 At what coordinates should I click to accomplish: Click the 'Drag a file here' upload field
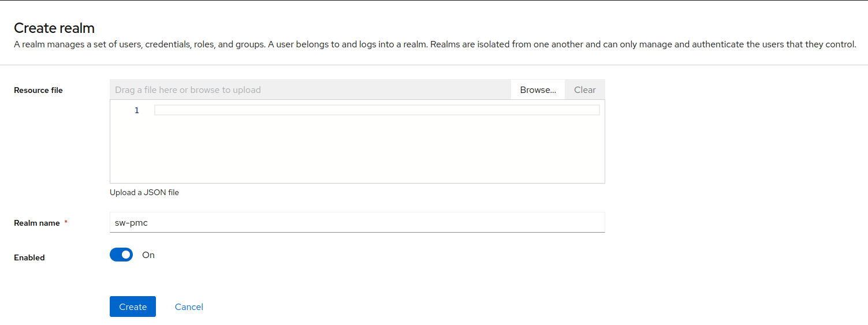pos(310,89)
